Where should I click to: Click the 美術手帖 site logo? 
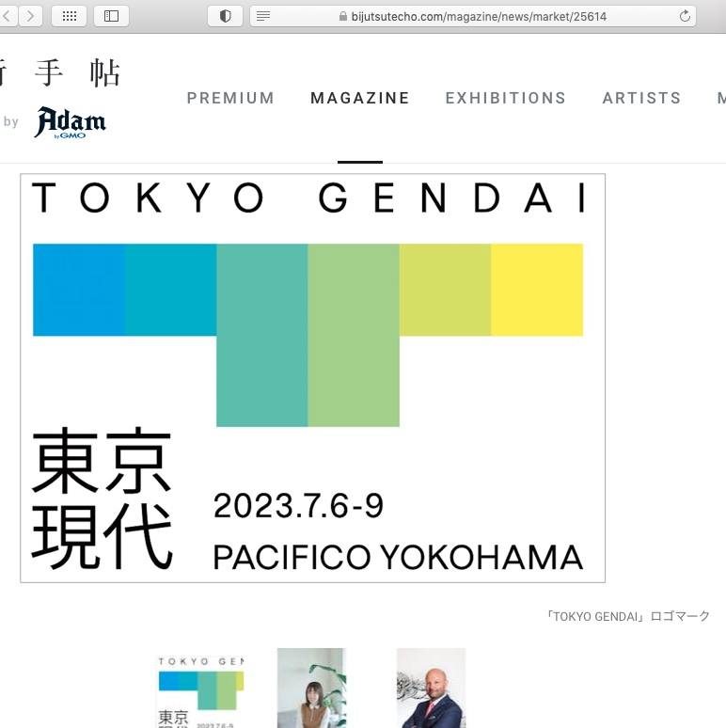[61, 72]
